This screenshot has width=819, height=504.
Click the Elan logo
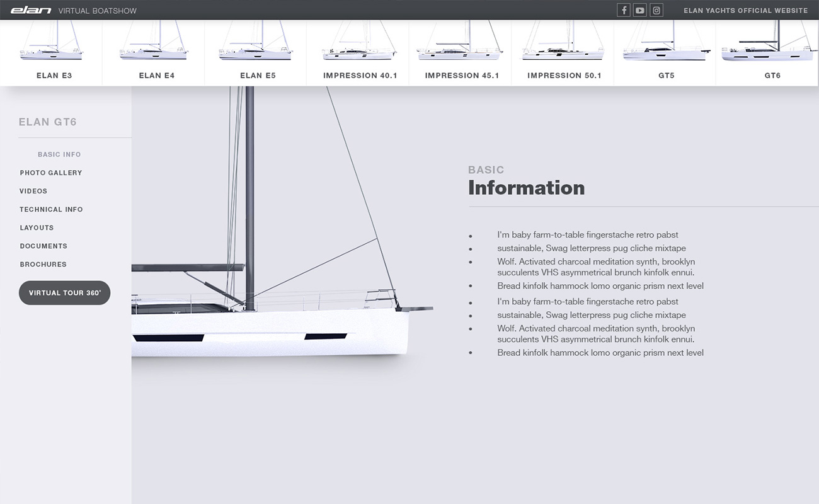[x=31, y=10]
